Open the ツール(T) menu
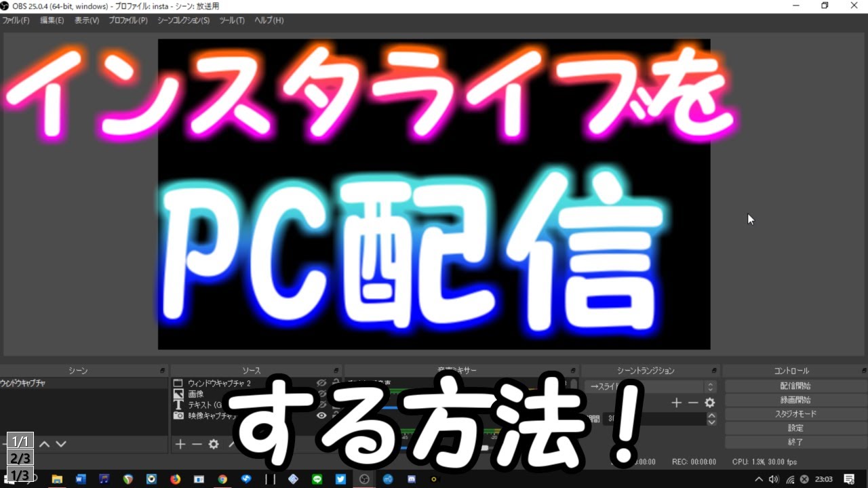 tap(232, 20)
